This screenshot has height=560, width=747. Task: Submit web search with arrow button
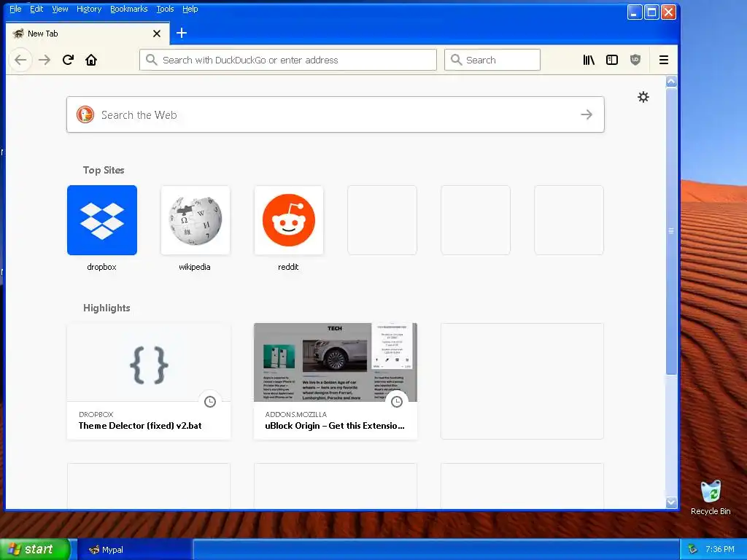pyautogui.click(x=587, y=114)
